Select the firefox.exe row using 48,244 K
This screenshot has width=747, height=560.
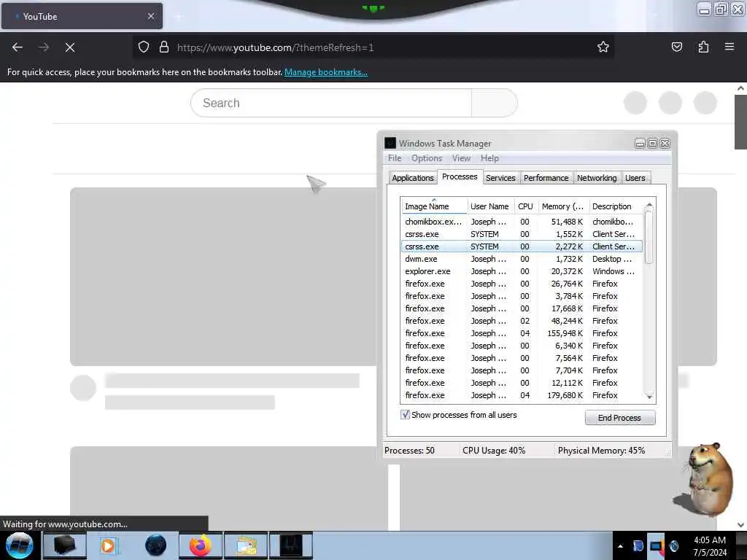tap(522, 321)
